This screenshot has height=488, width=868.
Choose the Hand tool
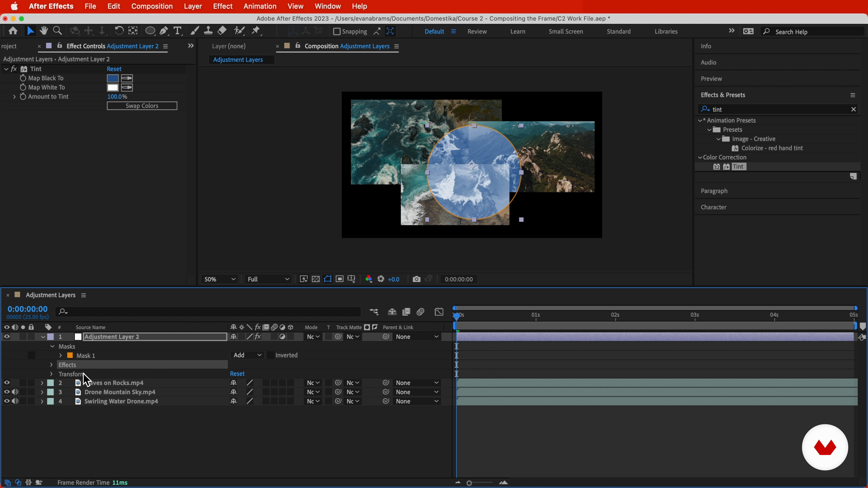click(x=43, y=31)
